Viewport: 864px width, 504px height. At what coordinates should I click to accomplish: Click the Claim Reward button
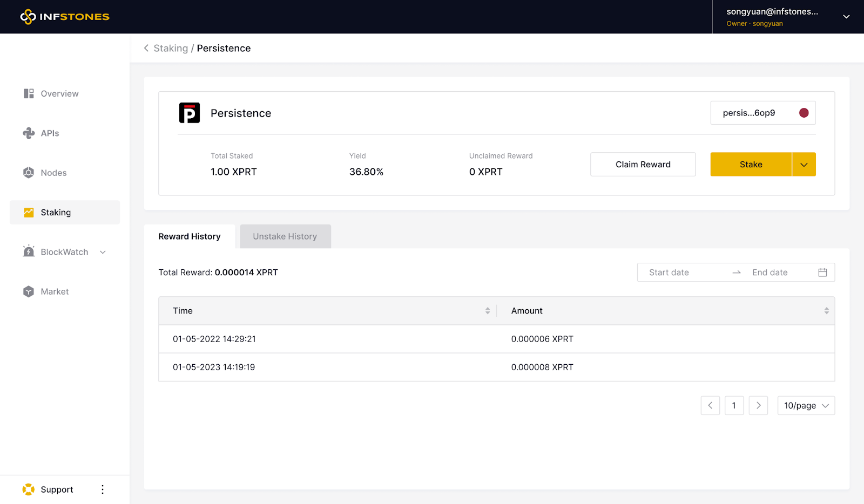pyautogui.click(x=643, y=165)
